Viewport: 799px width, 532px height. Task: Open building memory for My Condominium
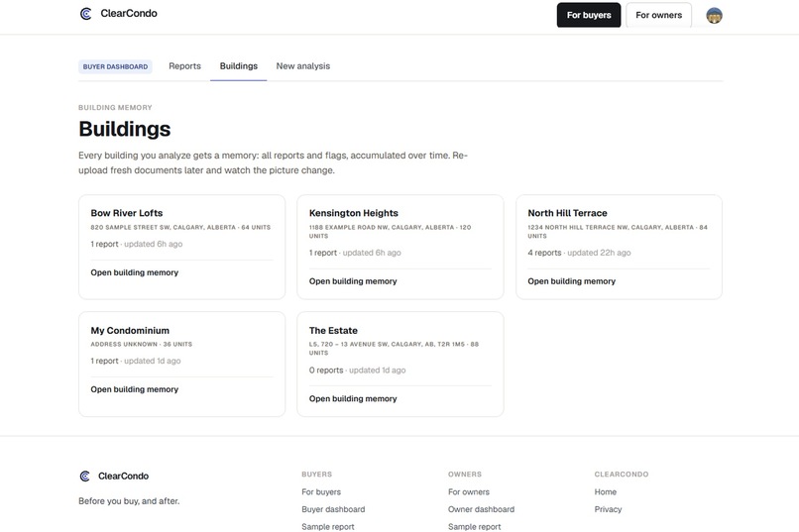[135, 389]
